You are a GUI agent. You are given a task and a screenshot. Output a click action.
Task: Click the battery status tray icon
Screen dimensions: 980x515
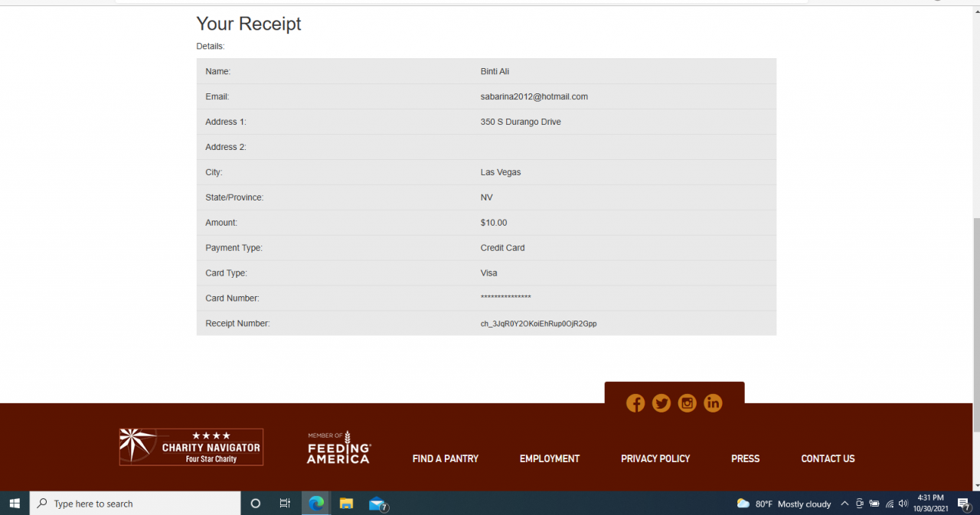tap(874, 504)
